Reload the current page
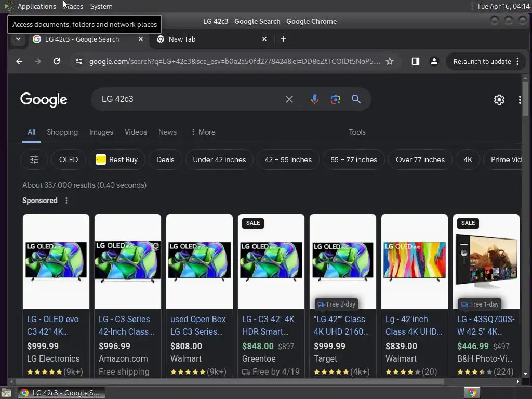This screenshot has width=532, height=399. click(57, 61)
